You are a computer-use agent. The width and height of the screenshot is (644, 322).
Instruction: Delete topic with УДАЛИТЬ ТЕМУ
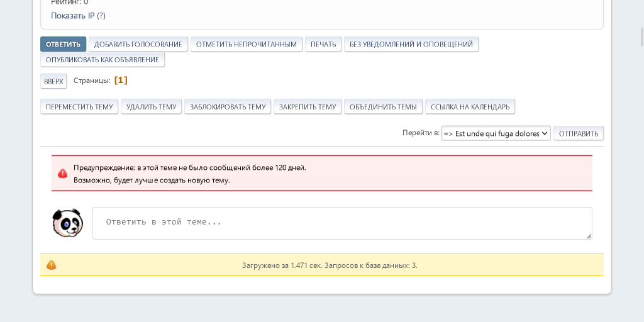(x=151, y=107)
